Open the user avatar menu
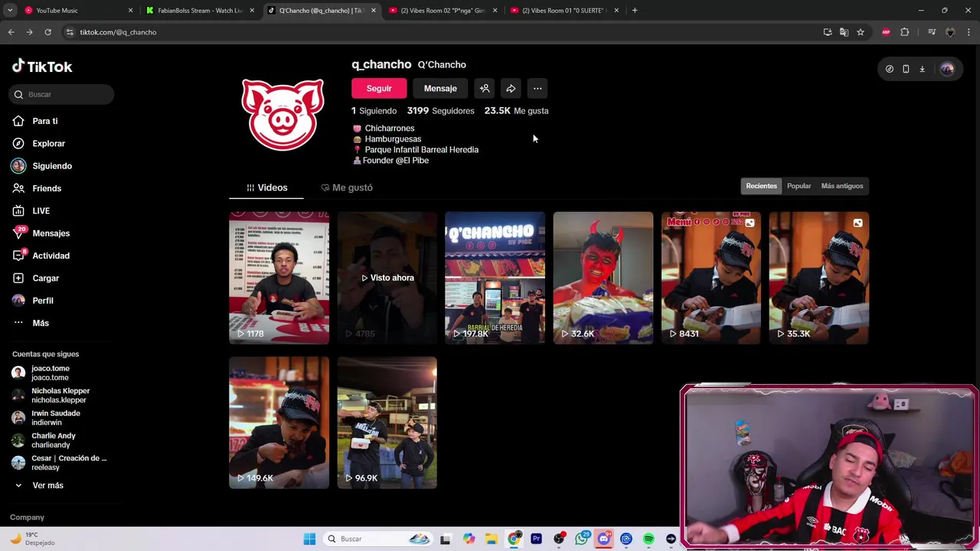Screen dimensions: 980x551 [x=947, y=69]
